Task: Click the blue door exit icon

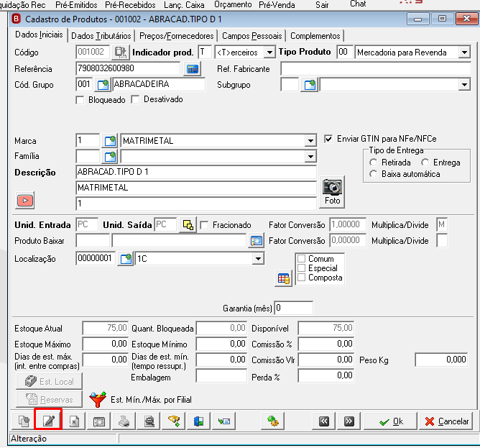Action: pyautogui.click(x=198, y=421)
